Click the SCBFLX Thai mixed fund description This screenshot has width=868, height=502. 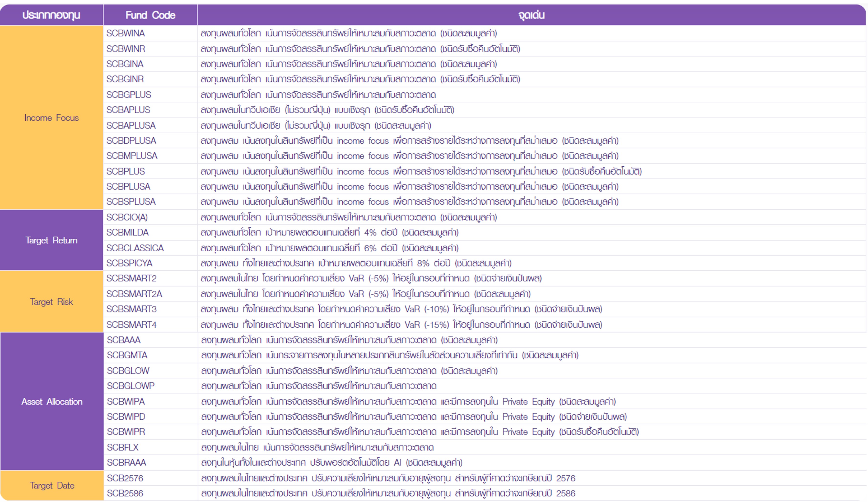click(x=317, y=447)
